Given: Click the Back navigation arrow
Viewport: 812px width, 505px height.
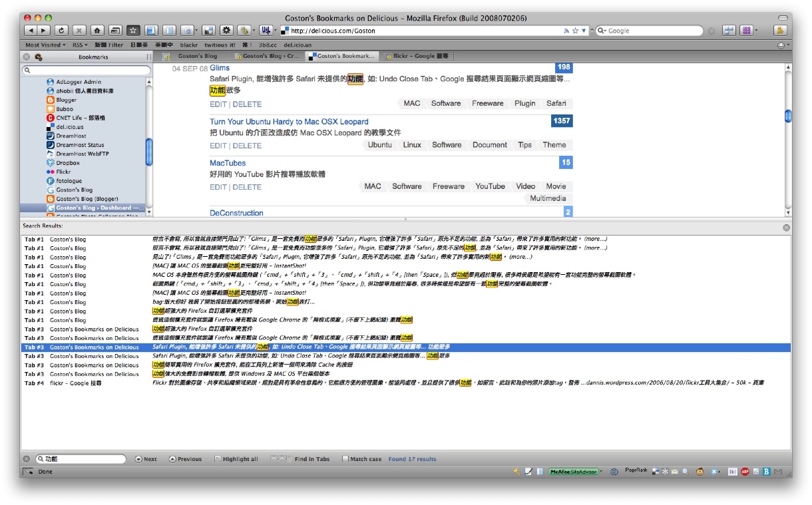Looking at the screenshot, I should tap(31, 31).
